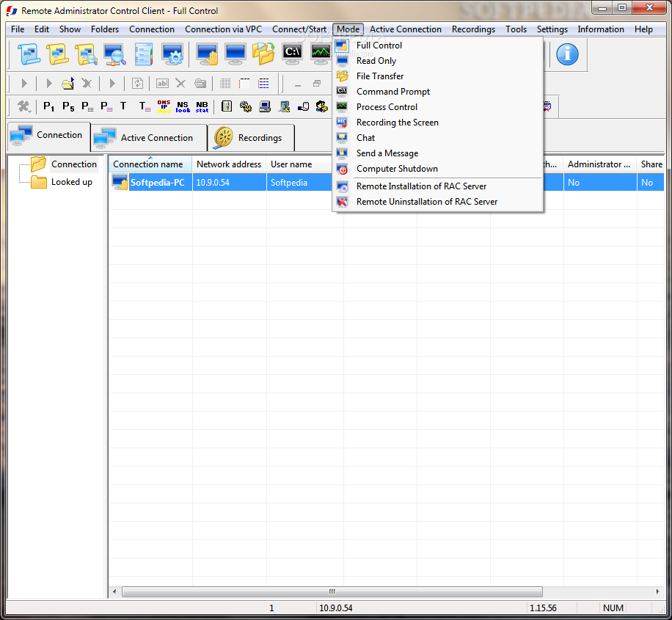672x620 pixels.
Task: Click the red dotted grid view icon
Action: pos(244,83)
